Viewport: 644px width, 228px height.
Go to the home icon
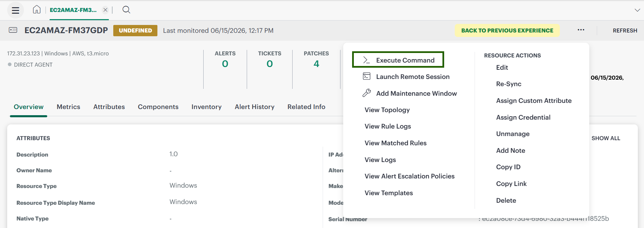click(x=37, y=10)
